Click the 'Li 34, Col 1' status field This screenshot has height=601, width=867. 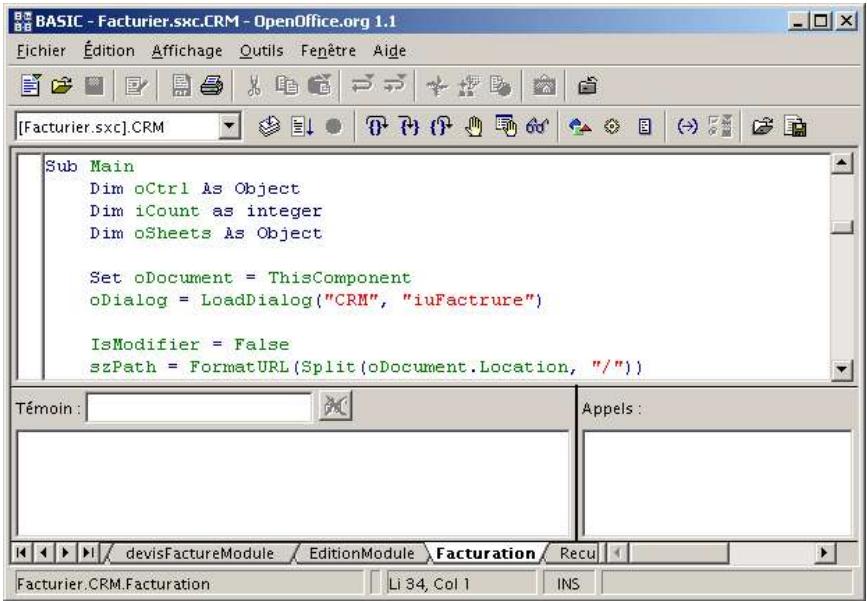461,584
